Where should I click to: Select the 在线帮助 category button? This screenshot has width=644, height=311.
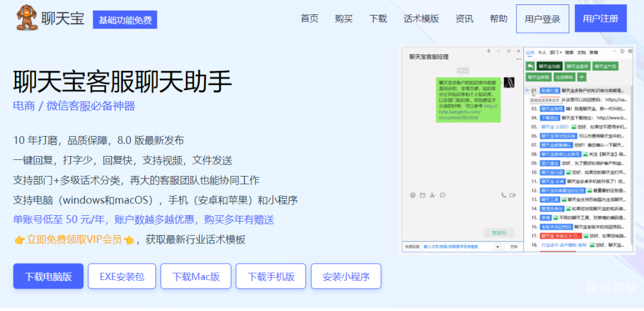564,77
